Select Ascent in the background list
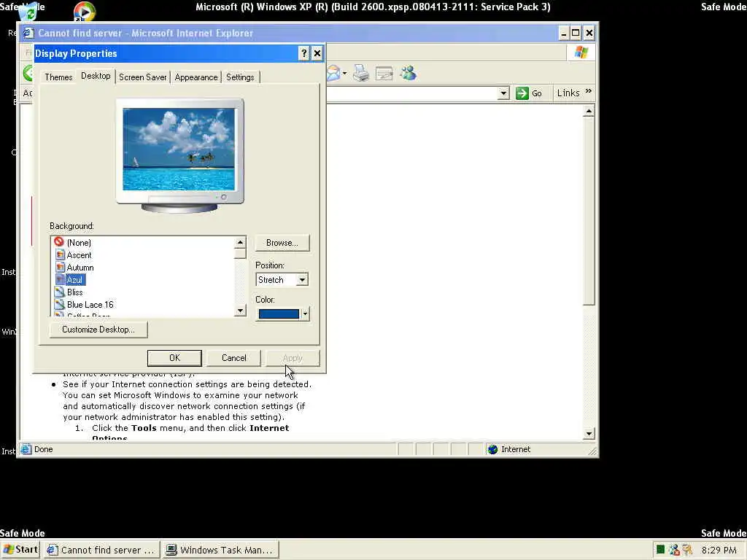The height and width of the screenshot is (560, 747). pyautogui.click(x=79, y=255)
